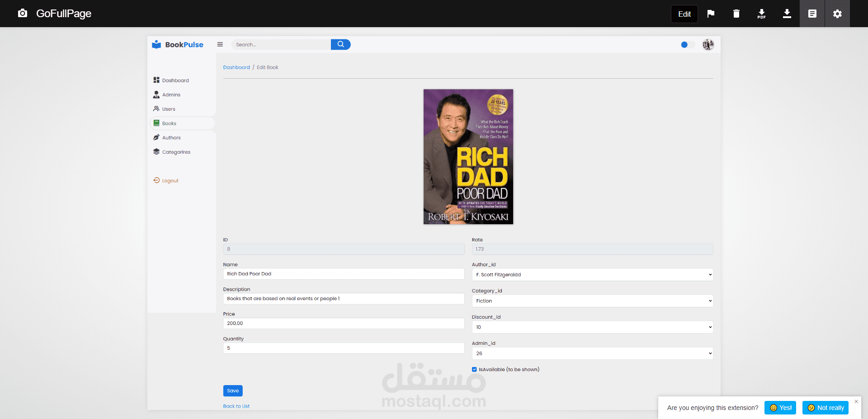The image size is (868, 419).
Task: Open GoFullPage settings gear
Action: tap(837, 14)
